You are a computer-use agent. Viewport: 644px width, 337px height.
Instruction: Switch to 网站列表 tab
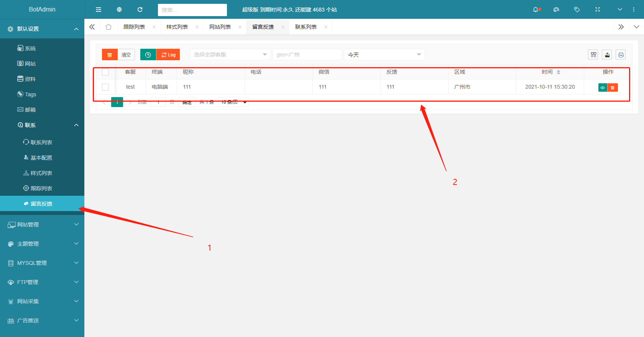point(220,27)
